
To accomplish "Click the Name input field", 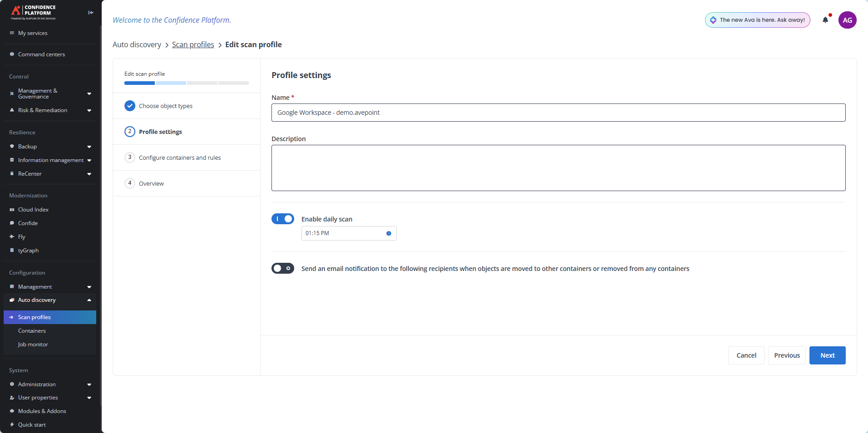I will click(557, 113).
